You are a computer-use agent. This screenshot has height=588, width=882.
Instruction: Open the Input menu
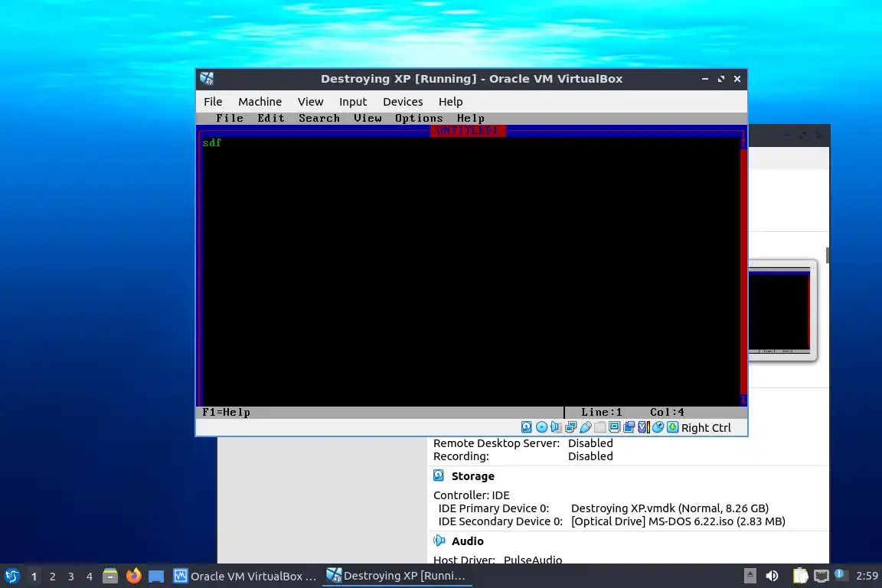[x=353, y=102]
